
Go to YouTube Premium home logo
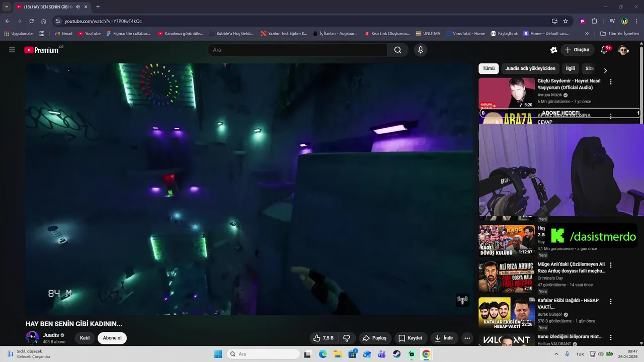(41, 50)
